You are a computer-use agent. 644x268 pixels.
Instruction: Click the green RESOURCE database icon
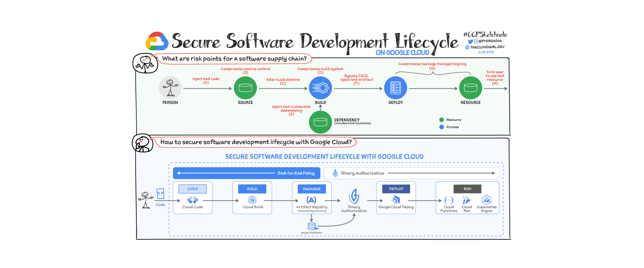click(x=471, y=88)
